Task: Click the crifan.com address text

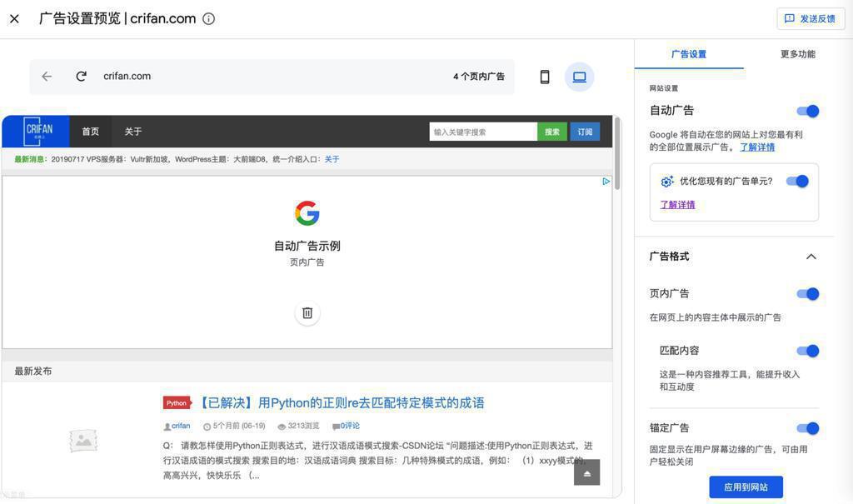Action: coord(127,76)
